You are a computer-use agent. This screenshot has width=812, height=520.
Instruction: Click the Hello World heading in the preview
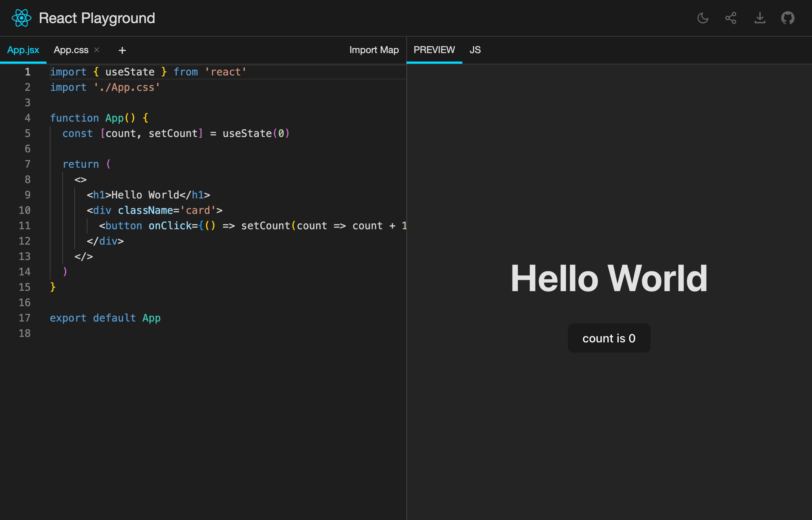609,279
